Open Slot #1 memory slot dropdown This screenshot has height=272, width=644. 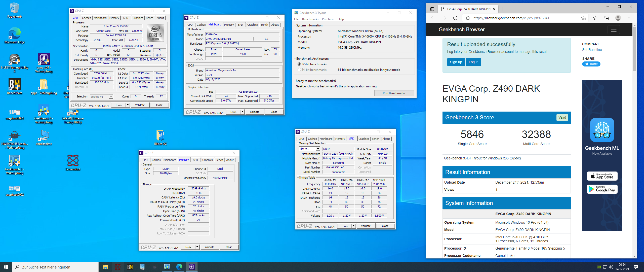pyautogui.click(x=309, y=149)
